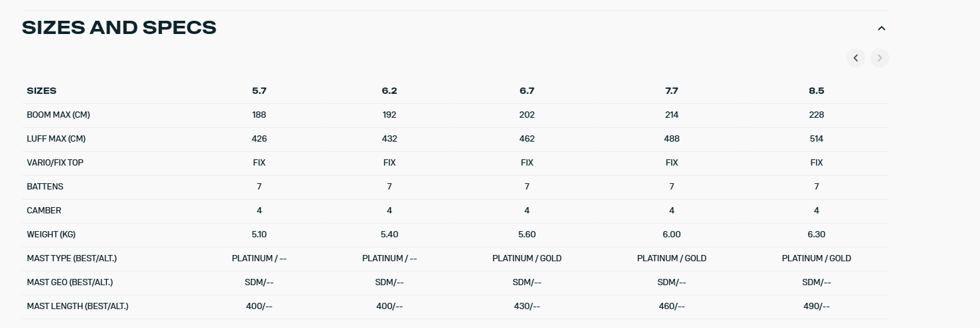The height and width of the screenshot is (328, 980).
Task: Click Platinum / Gold under size 6.7
Action: click(527, 258)
